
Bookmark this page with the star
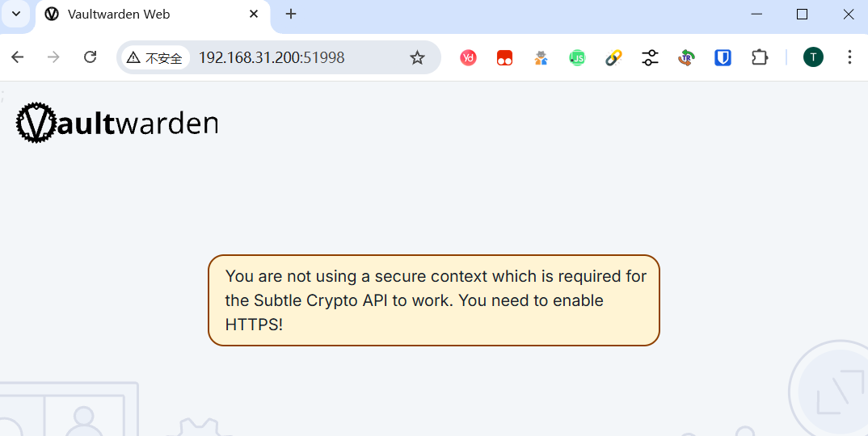point(417,57)
